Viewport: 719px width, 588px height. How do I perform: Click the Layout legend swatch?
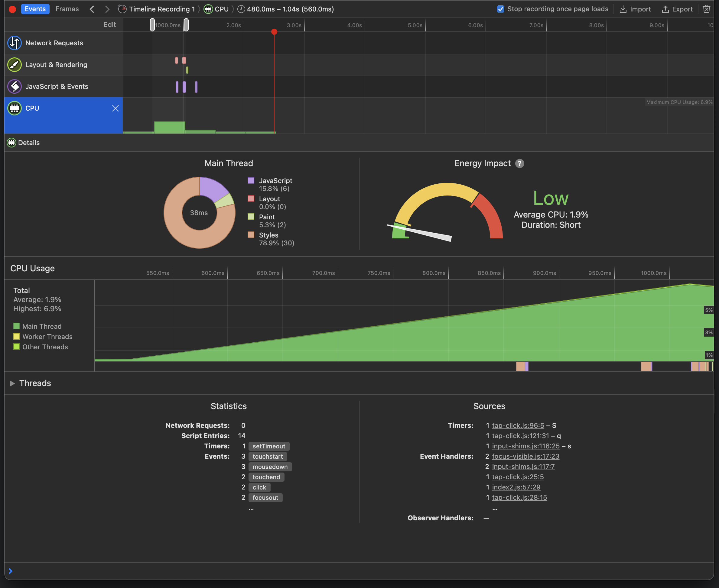click(251, 199)
